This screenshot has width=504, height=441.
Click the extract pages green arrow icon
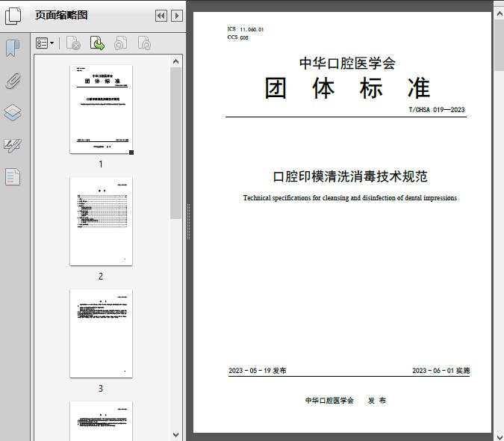(x=97, y=43)
